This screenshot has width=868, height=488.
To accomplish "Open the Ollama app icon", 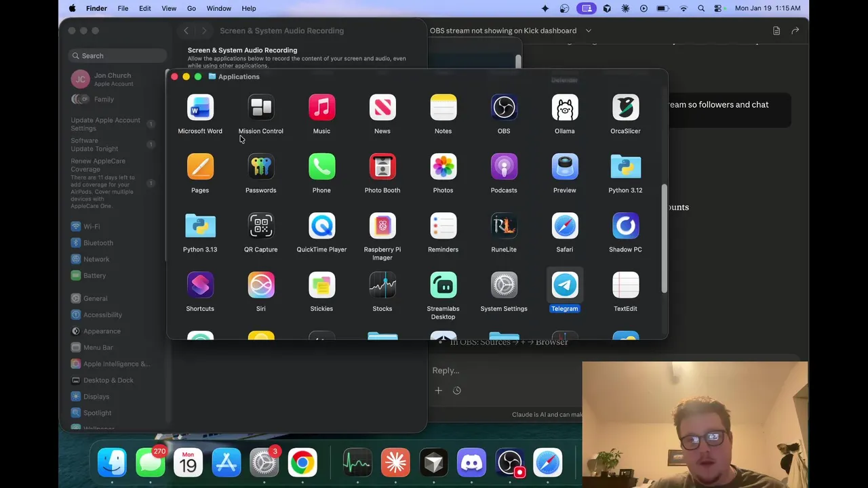I will [x=565, y=108].
